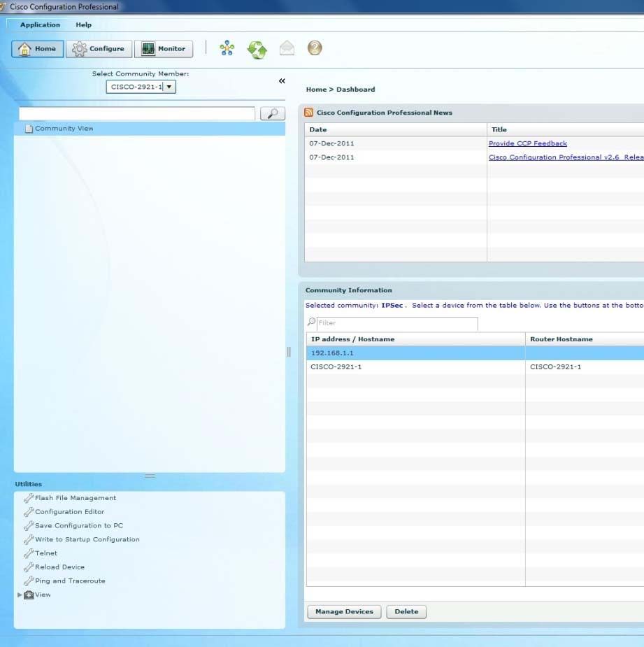Open the Cisco Configuration Professional v2.6 link
The width and height of the screenshot is (644, 647).
click(x=566, y=157)
